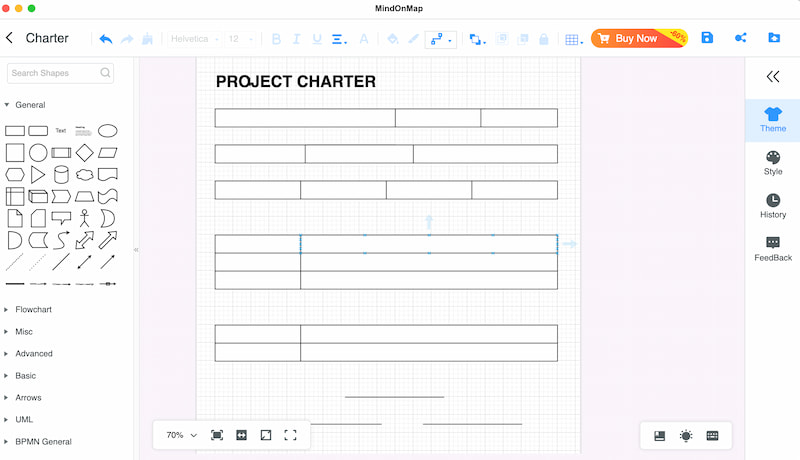Select the diamond shape
800x460 pixels.
click(x=85, y=152)
